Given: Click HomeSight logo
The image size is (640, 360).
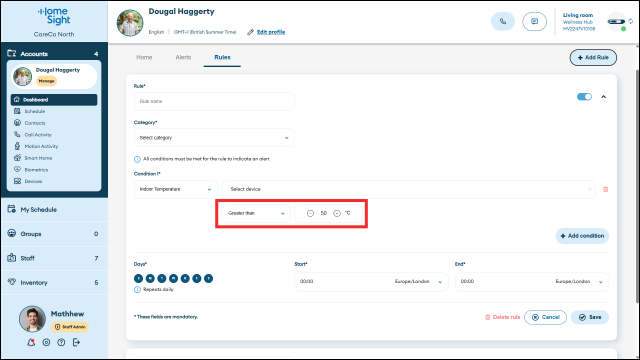Looking at the screenshot, I should (x=54, y=16).
